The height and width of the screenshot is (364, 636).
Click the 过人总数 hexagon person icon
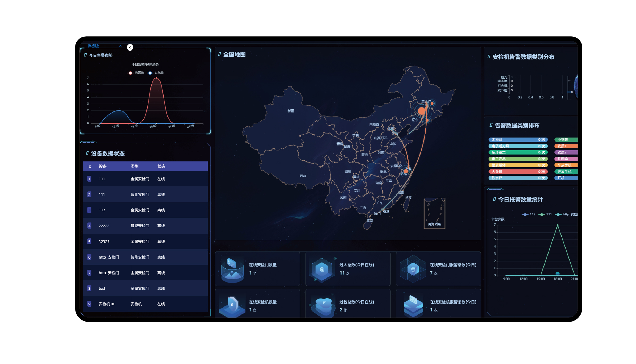[x=322, y=269]
